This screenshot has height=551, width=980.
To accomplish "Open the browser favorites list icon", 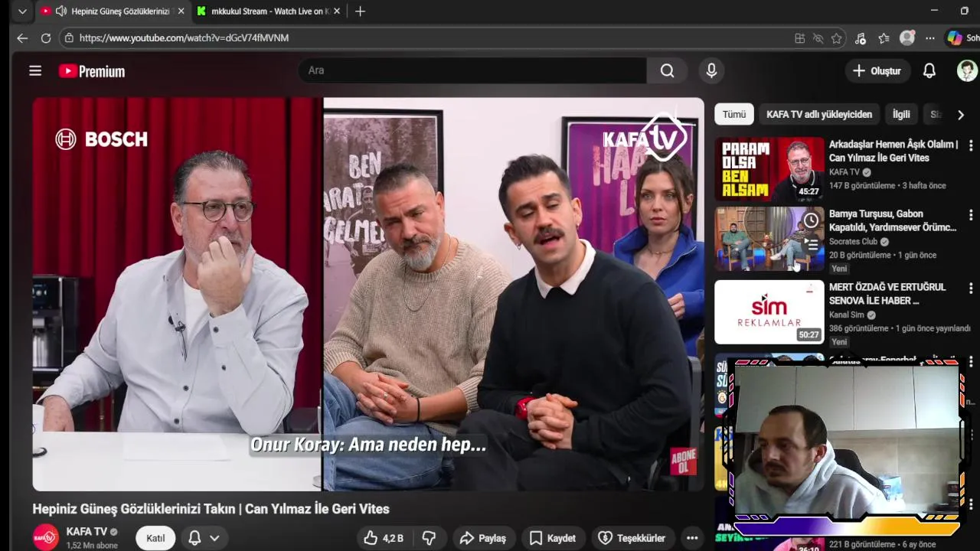I will 884,38.
